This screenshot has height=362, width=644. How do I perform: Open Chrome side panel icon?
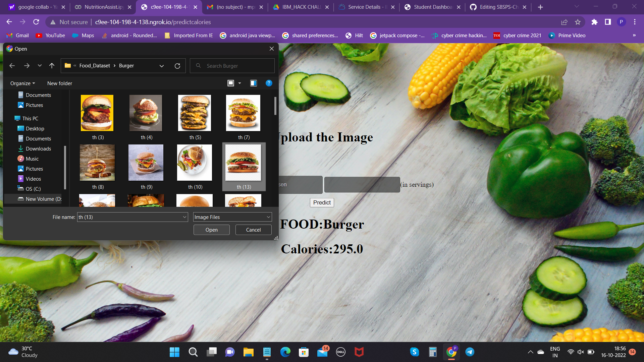click(608, 22)
